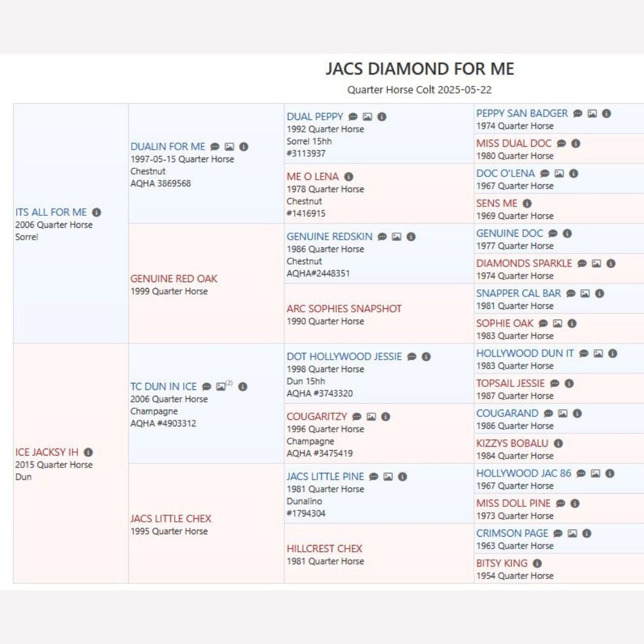The image size is (644, 644).
Task: Open the DOC O'LENA horse page
Action: pyautogui.click(x=505, y=174)
